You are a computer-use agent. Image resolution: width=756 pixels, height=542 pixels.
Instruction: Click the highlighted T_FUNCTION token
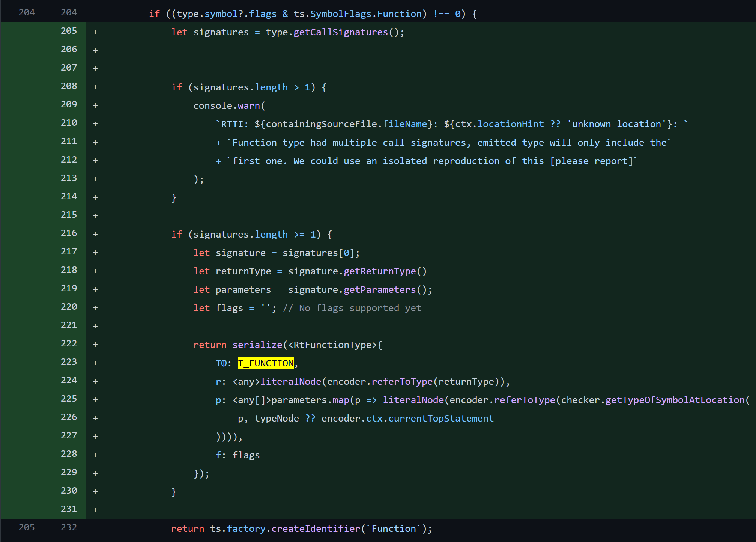(266, 363)
